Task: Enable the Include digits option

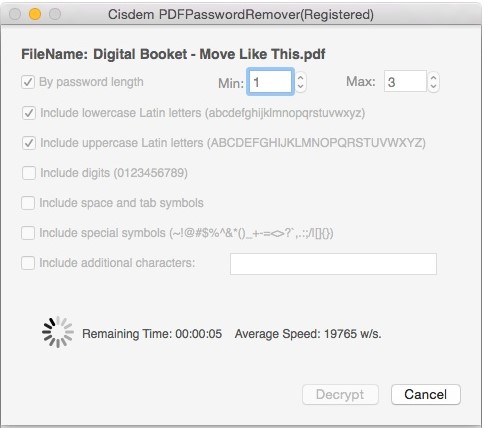Action: click(x=29, y=173)
